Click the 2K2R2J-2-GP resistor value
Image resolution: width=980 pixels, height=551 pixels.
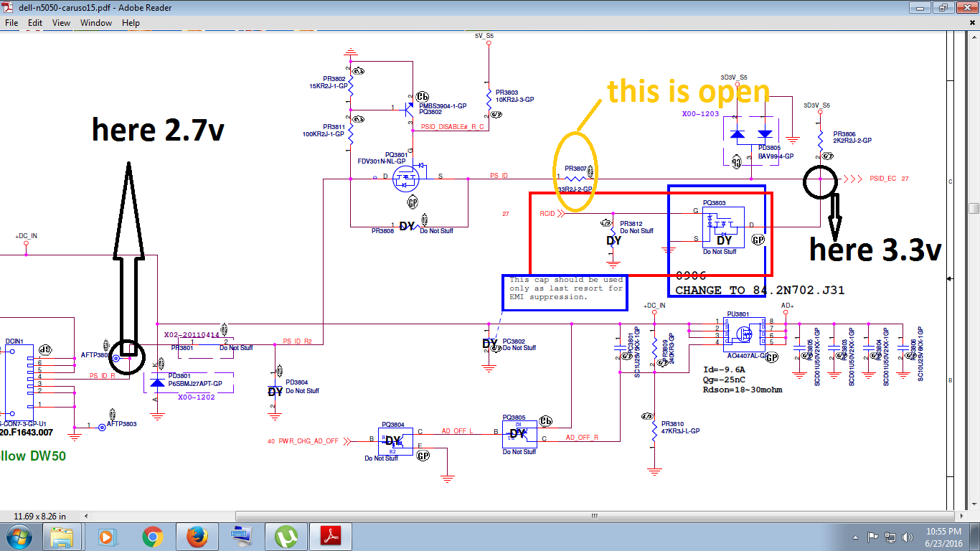[x=852, y=141]
